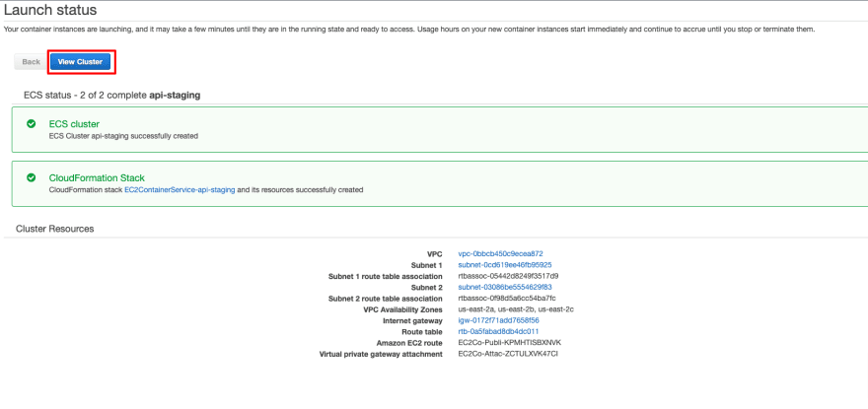Select the value EC2Co-Attac-ZCTULXVK47CI

508,354
